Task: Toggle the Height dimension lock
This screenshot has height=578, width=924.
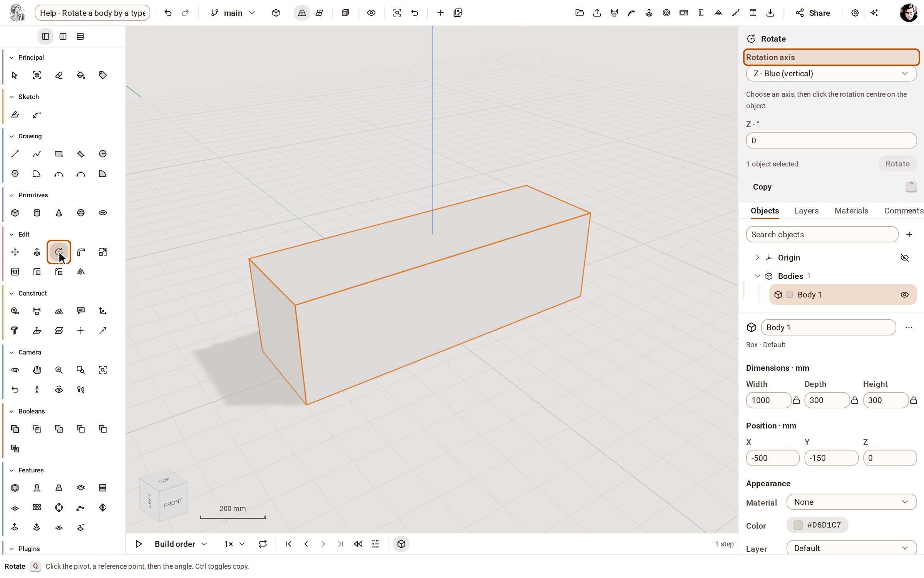Action: tap(914, 400)
